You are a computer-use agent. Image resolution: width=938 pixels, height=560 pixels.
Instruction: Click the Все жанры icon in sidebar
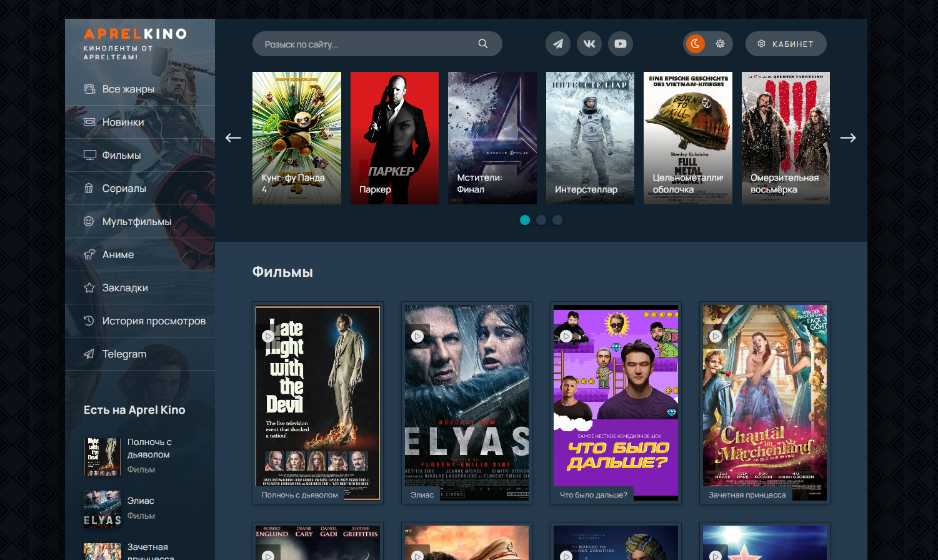point(89,89)
